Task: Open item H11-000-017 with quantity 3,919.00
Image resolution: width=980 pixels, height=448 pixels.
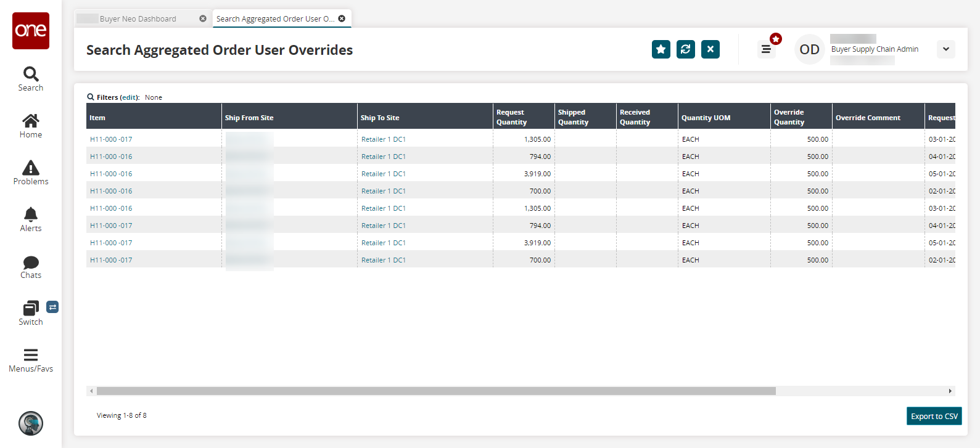Action: [x=111, y=243]
